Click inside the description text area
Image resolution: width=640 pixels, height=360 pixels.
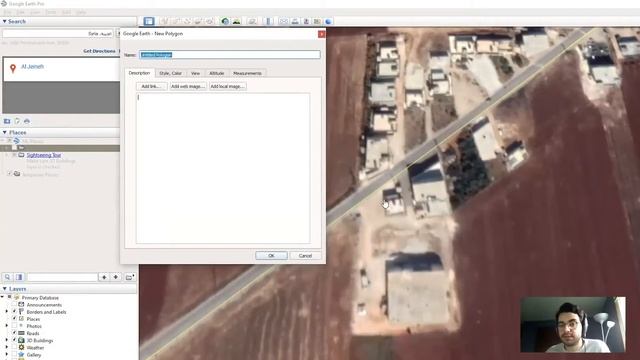(223, 168)
